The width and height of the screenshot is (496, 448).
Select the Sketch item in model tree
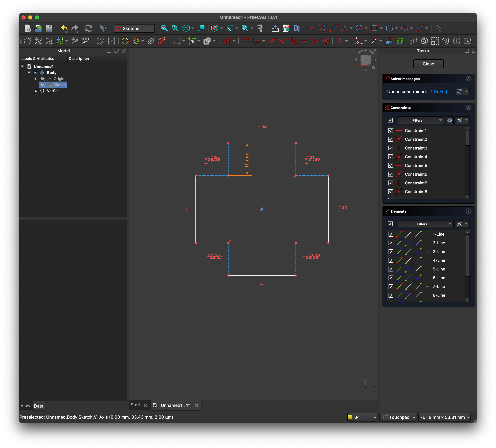pyautogui.click(x=60, y=85)
